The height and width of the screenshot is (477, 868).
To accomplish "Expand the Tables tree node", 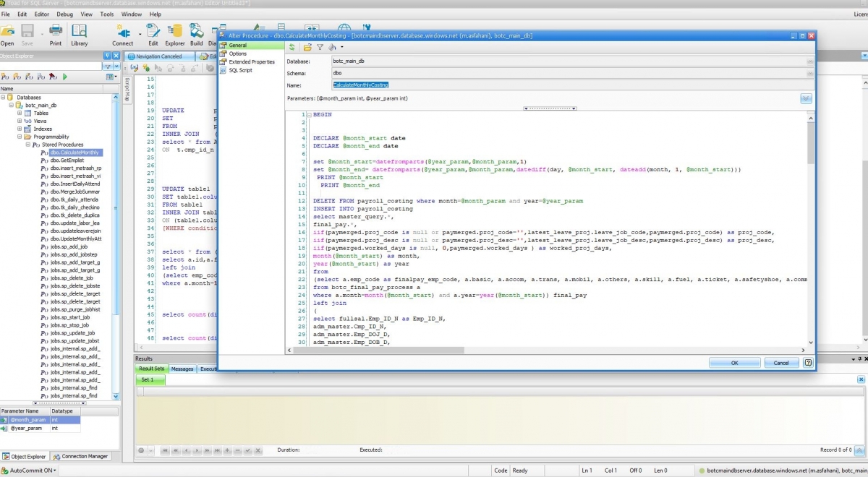I will point(20,113).
